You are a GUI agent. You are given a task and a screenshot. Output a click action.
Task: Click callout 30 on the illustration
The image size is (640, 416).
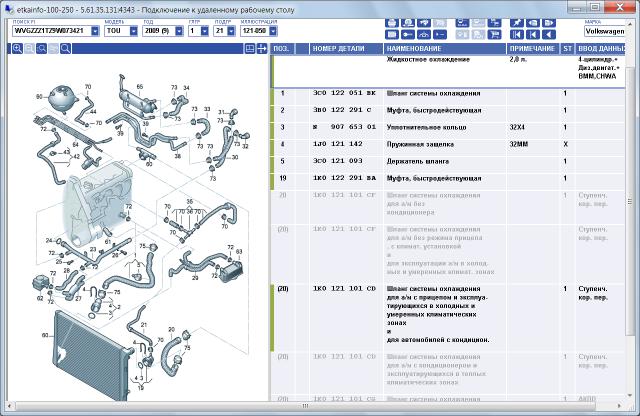pos(235,157)
